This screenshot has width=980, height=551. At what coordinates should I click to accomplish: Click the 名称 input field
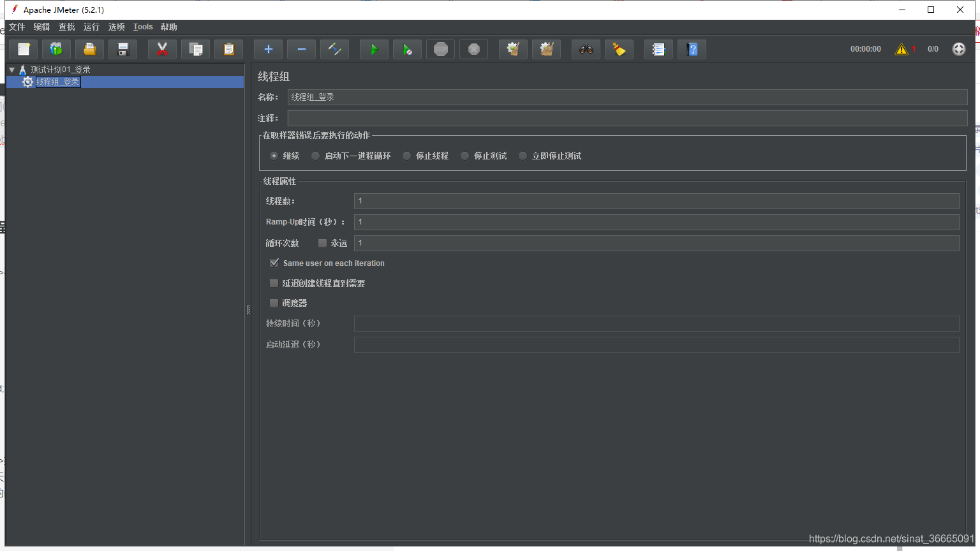pos(627,97)
